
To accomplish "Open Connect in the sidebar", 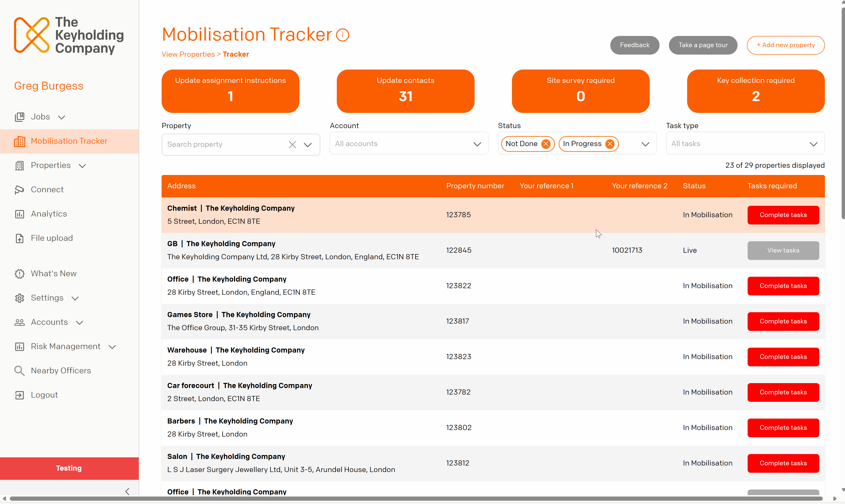I will click(x=47, y=190).
